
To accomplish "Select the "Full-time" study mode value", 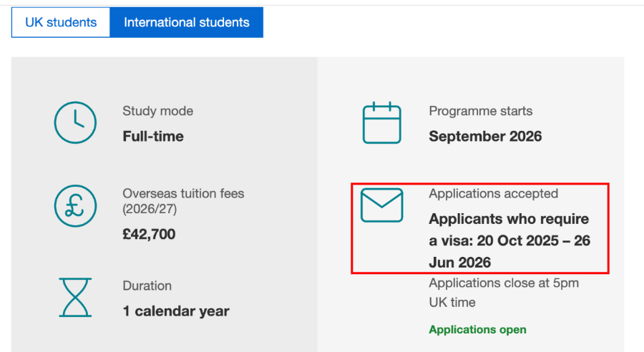I will click(153, 136).
